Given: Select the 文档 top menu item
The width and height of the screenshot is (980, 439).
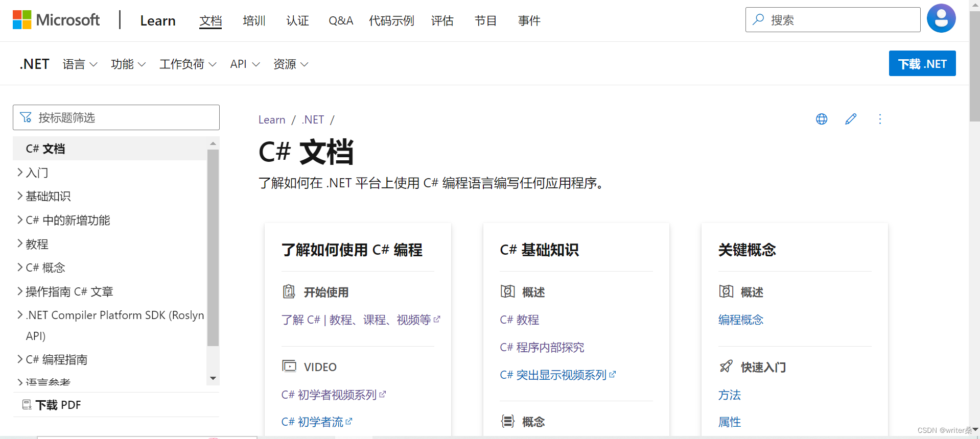Looking at the screenshot, I should click(x=211, y=21).
